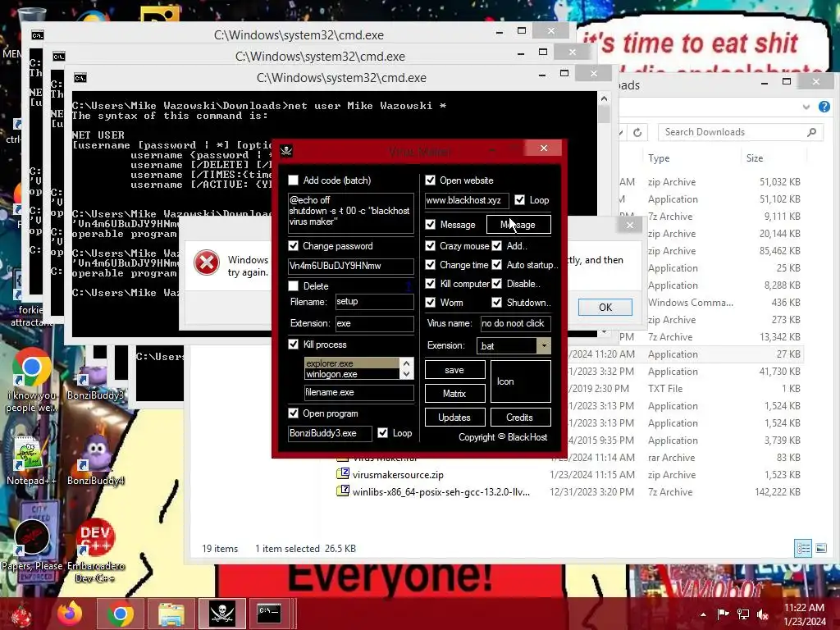The height and width of the screenshot is (630, 840).
Task: Click the cmd icon in front cmd.exe title bar
Action: pos(80,78)
